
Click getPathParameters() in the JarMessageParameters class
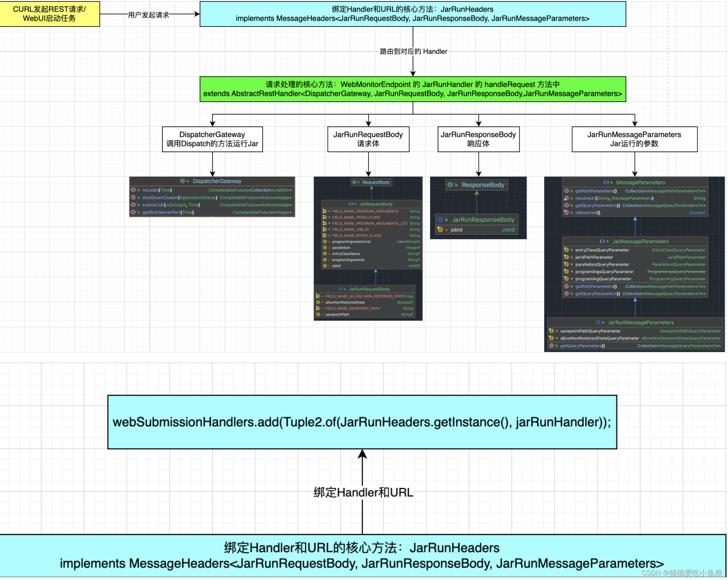coord(596,287)
